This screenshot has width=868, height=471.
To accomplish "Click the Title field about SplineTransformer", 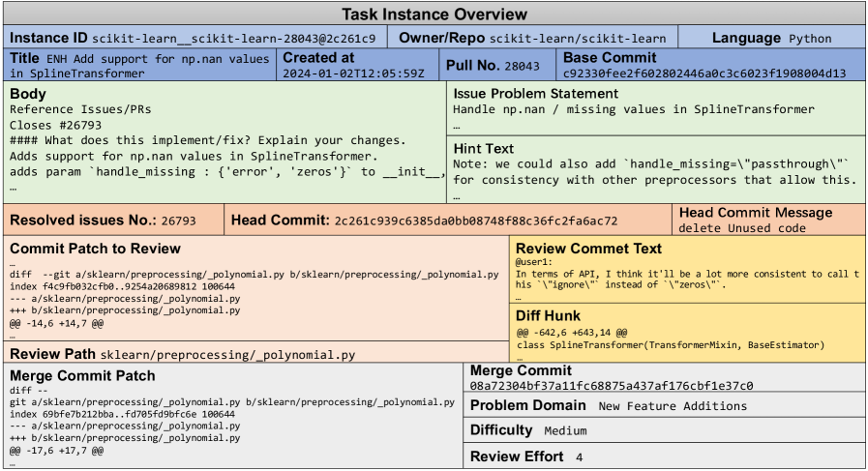I will [x=140, y=66].
